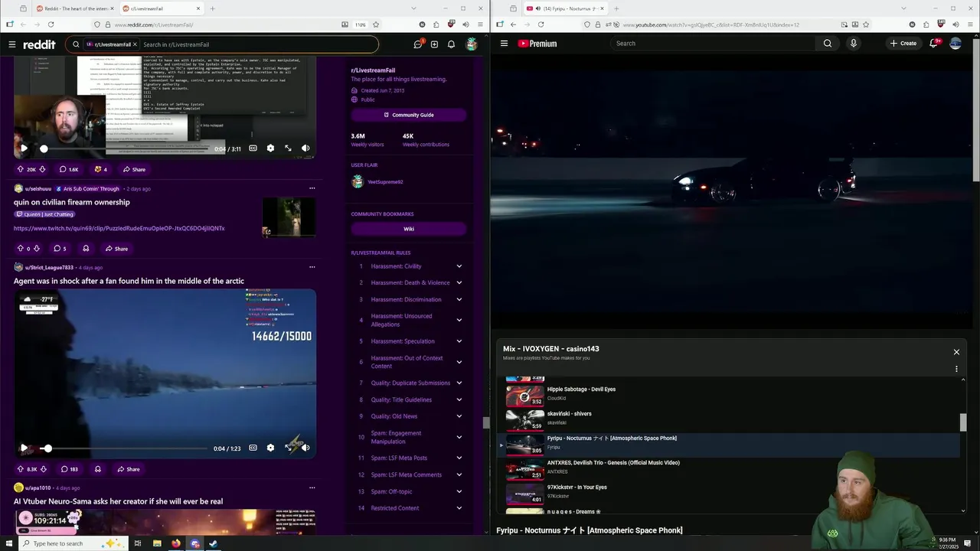Open Firefox from the Windows taskbar
980x551 pixels.
176,543
